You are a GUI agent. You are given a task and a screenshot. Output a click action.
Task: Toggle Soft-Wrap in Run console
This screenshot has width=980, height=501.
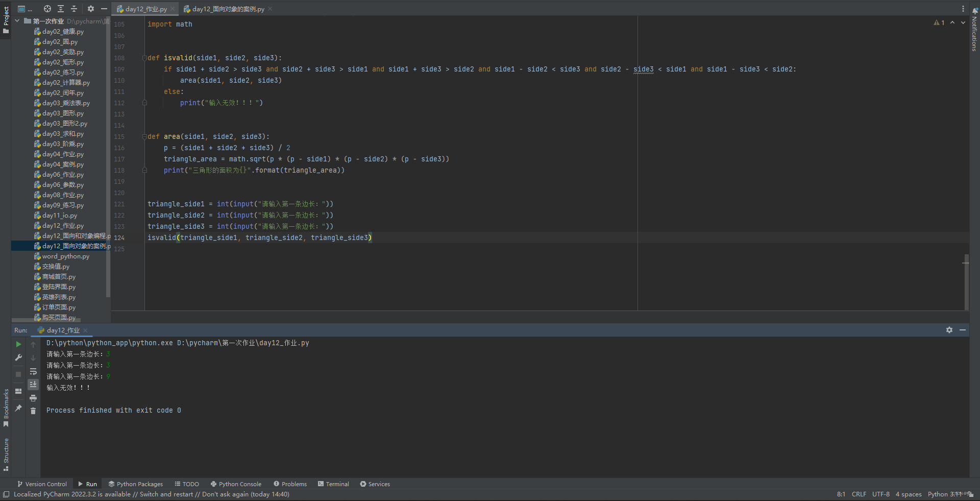click(x=33, y=371)
